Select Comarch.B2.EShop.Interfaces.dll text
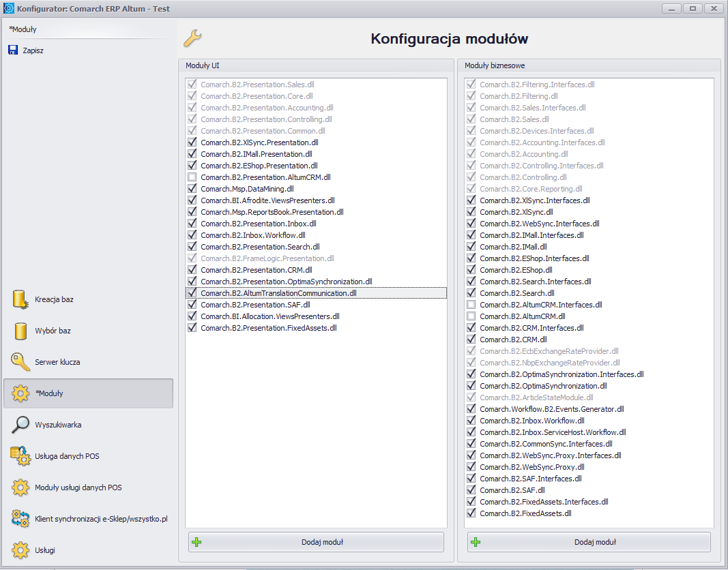 pyautogui.click(x=534, y=258)
